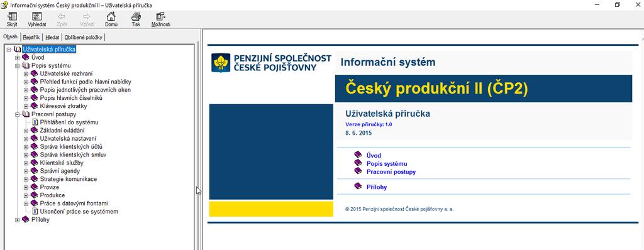Viewport: 644px width, 250px height.
Task: Click open book icon beside Popis systému
Action: (x=25, y=66)
